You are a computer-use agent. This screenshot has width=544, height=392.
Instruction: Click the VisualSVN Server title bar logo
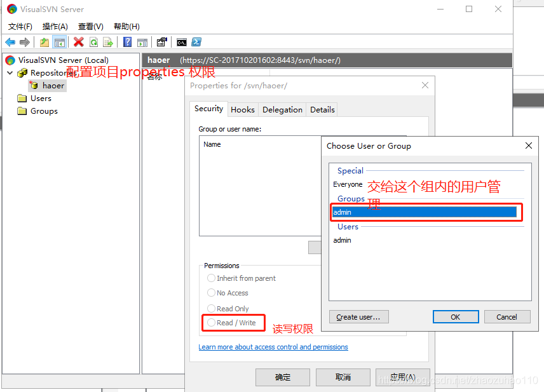pyautogui.click(x=12, y=9)
